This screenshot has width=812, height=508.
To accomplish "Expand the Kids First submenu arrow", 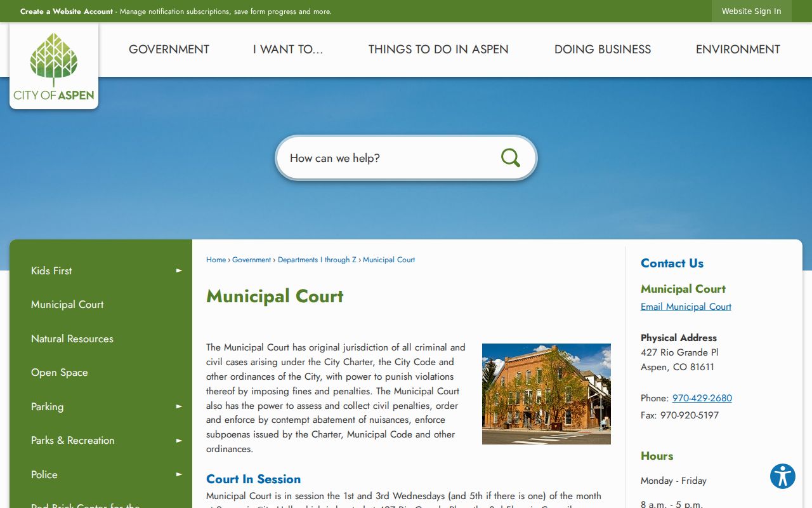I will click(x=179, y=271).
